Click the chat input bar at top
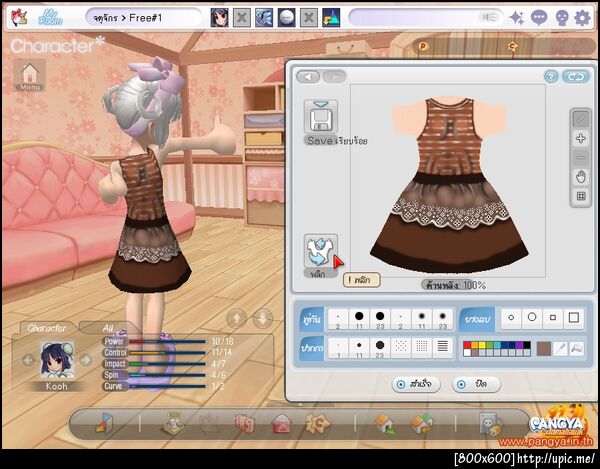The image size is (600, 469). pyautogui.click(x=426, y=18)
